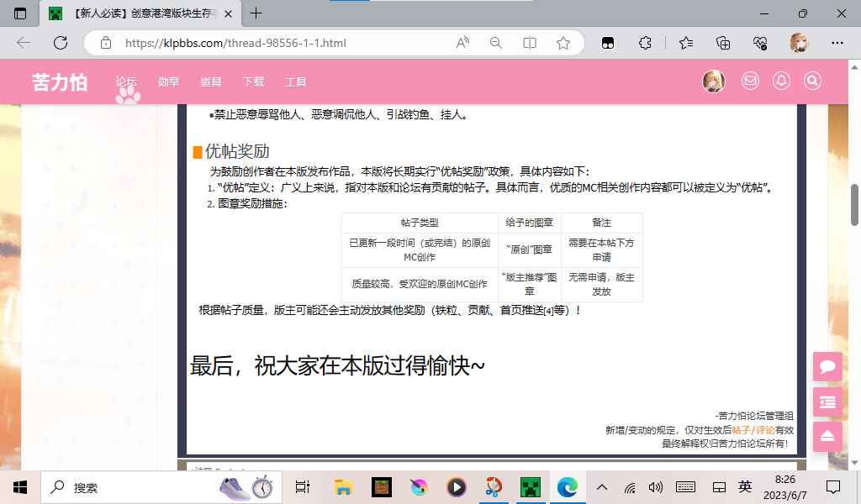Click the pink reply bubble button
The image size is (861, 504).
coord(827,366)
